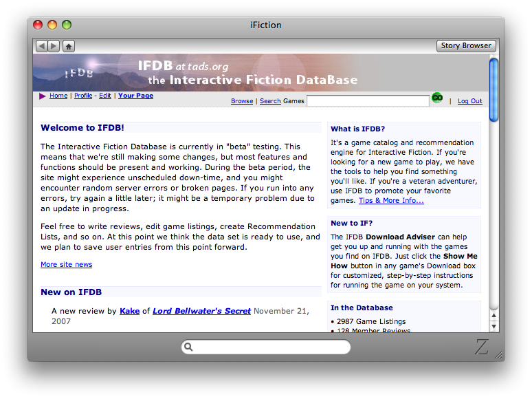Open the Browse games link

tap(242, 101)
